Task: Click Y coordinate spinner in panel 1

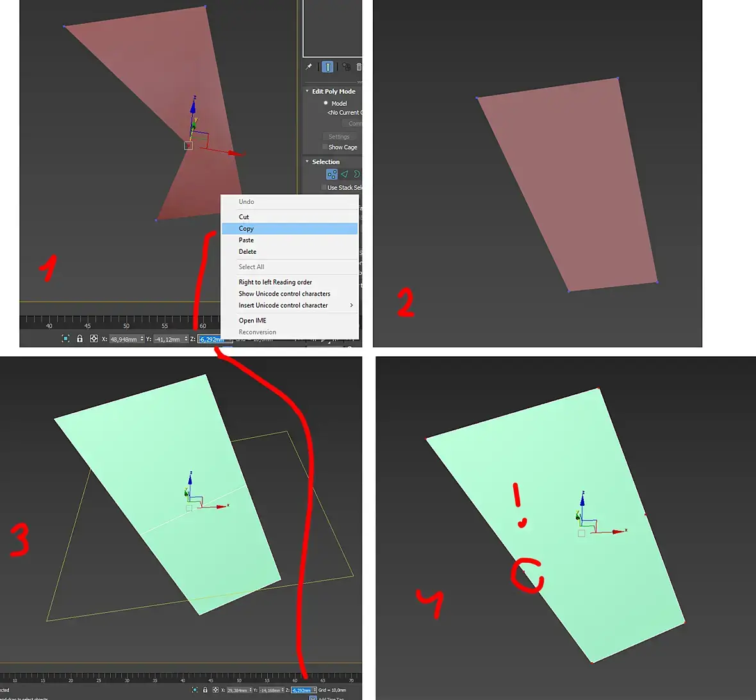Action: (186, 339)
